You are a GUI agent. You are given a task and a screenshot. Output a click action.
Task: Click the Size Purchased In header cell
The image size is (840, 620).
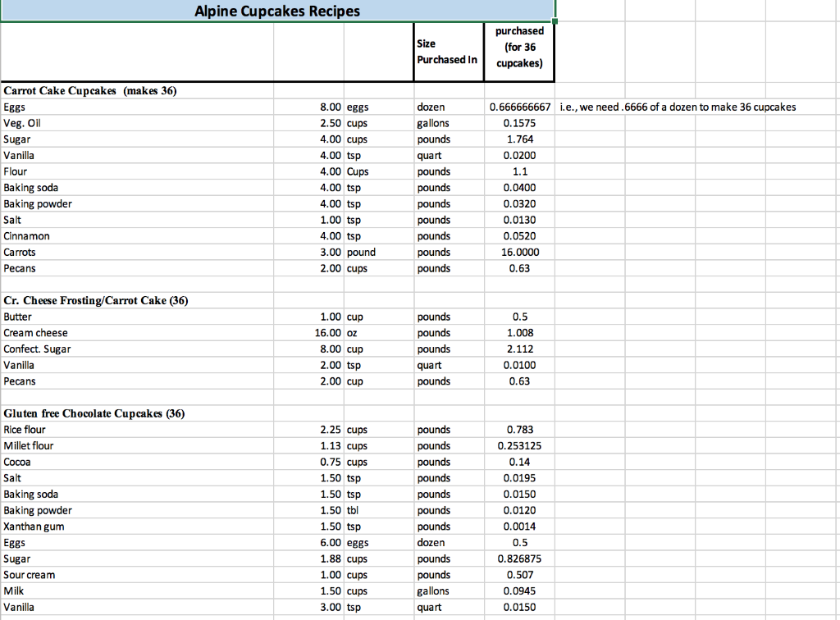click(447, 51)
